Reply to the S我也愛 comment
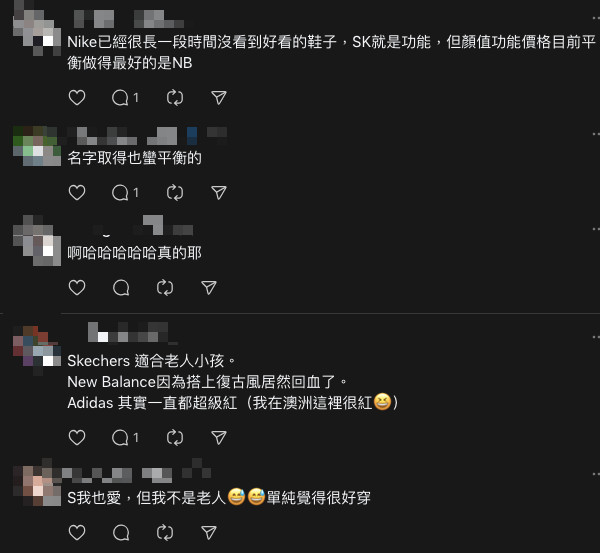Screen dimensions: 600x553 click(121, 532)
